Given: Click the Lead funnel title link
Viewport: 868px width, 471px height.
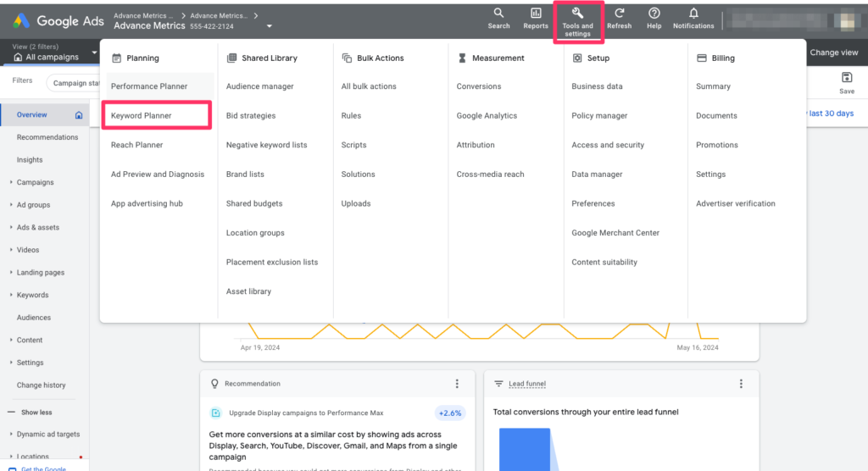Looking at the screenshot, I should click(527, 384).
